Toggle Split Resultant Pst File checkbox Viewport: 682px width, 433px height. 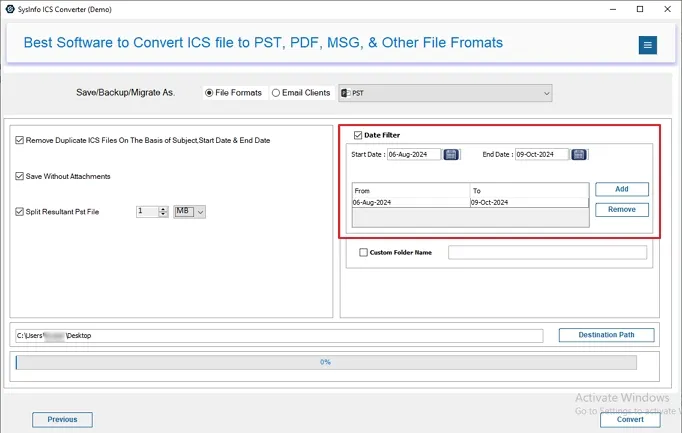[x=20, y=212]
